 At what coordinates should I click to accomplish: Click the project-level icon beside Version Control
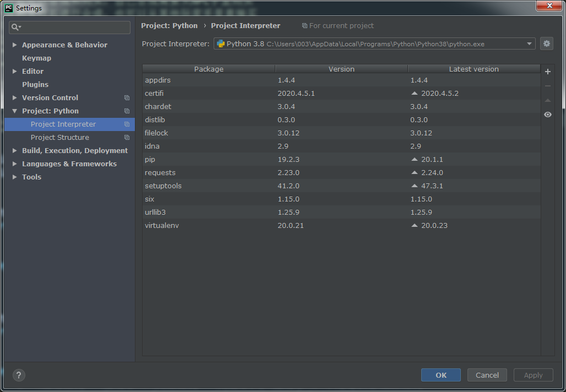click(x=127, y=98)
